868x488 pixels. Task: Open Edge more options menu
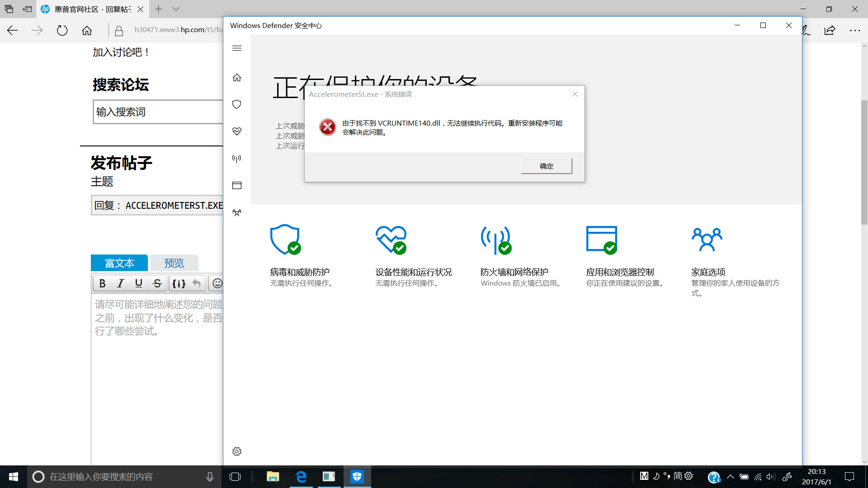click(x=854, y=30)
